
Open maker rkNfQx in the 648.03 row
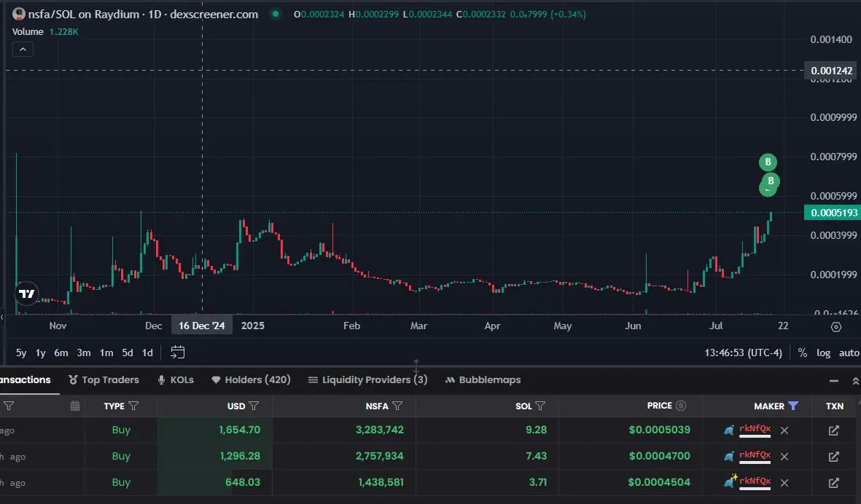(x=755, y=481)
